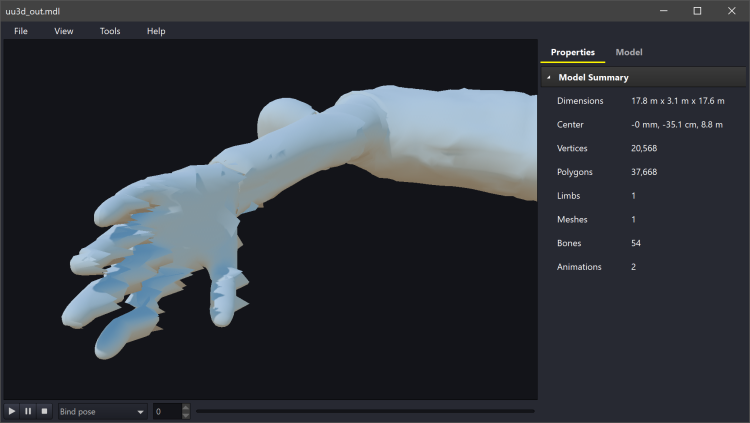Stop the animation playback
750x423 pixels.
click(x=44, y=411)
